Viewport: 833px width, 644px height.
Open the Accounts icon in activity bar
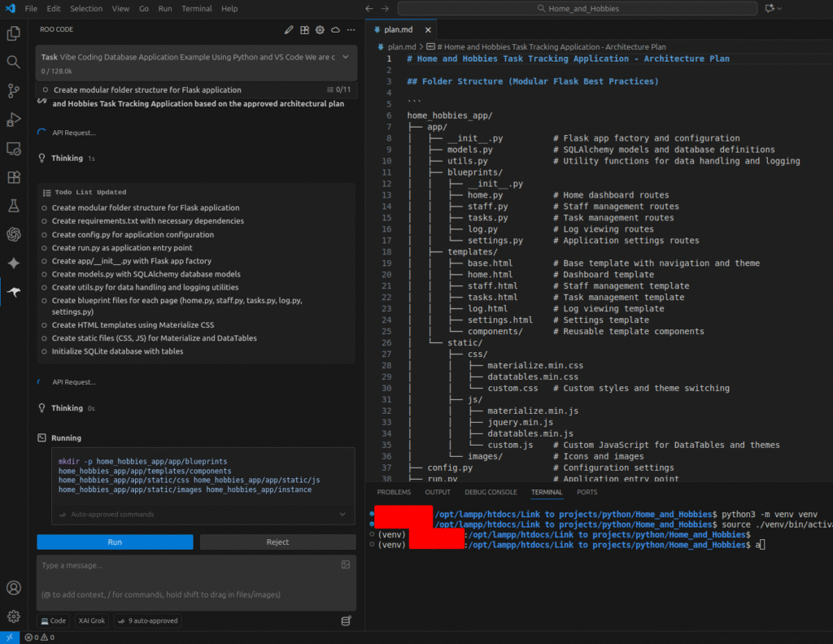click(x=13, y=588)
